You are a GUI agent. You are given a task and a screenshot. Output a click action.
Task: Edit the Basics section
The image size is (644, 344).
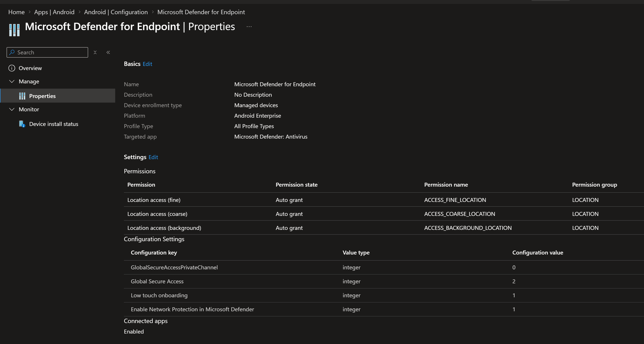click(147, 64)
